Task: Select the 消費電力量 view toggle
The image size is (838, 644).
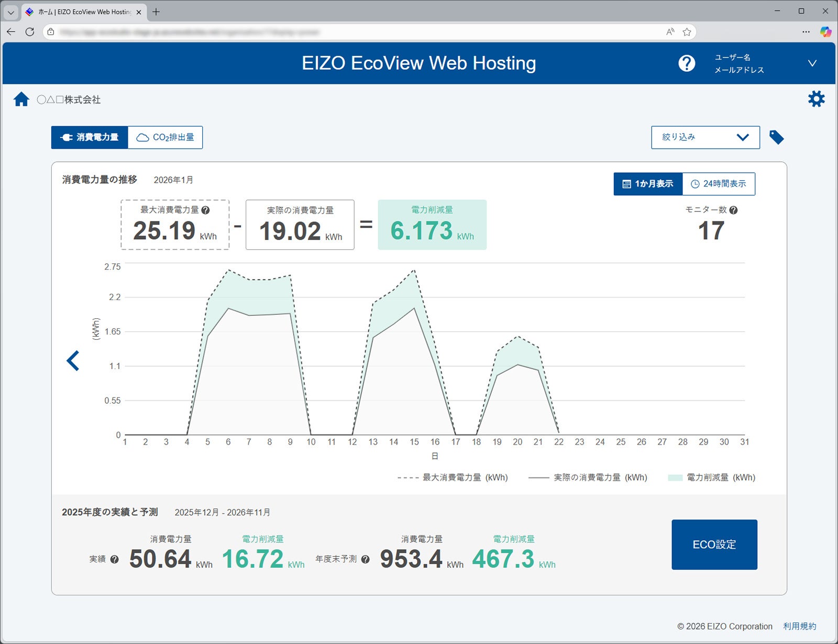Action: pyautogui.click(x=90, y=137)
